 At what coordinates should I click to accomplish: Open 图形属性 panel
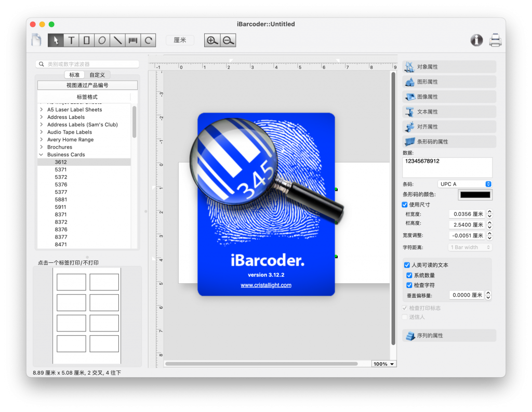449,82
